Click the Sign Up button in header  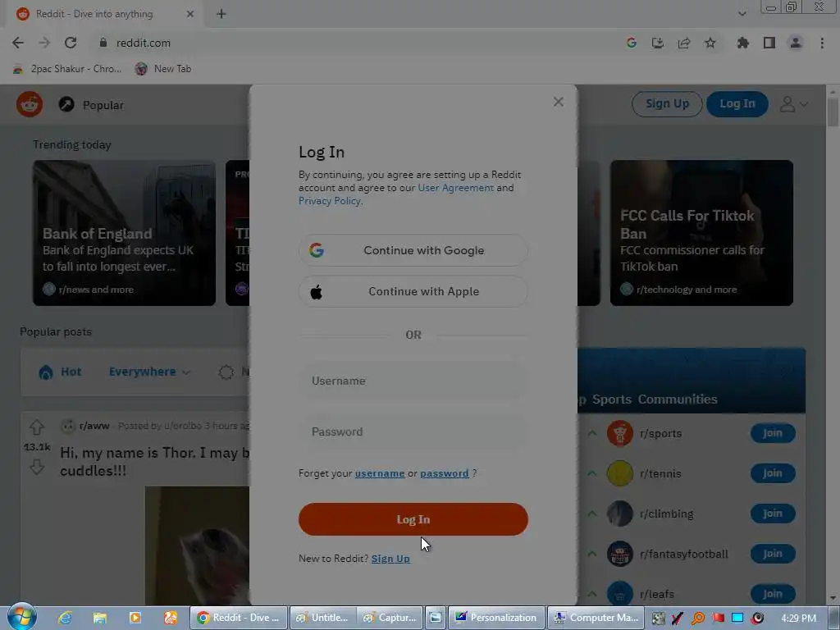pyautogui.click(x=667, y=104)
